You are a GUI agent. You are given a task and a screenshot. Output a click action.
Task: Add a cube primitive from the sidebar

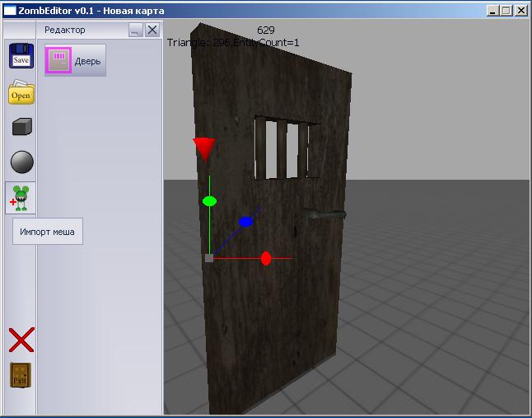pyautogui.click(x=21, y=127)
